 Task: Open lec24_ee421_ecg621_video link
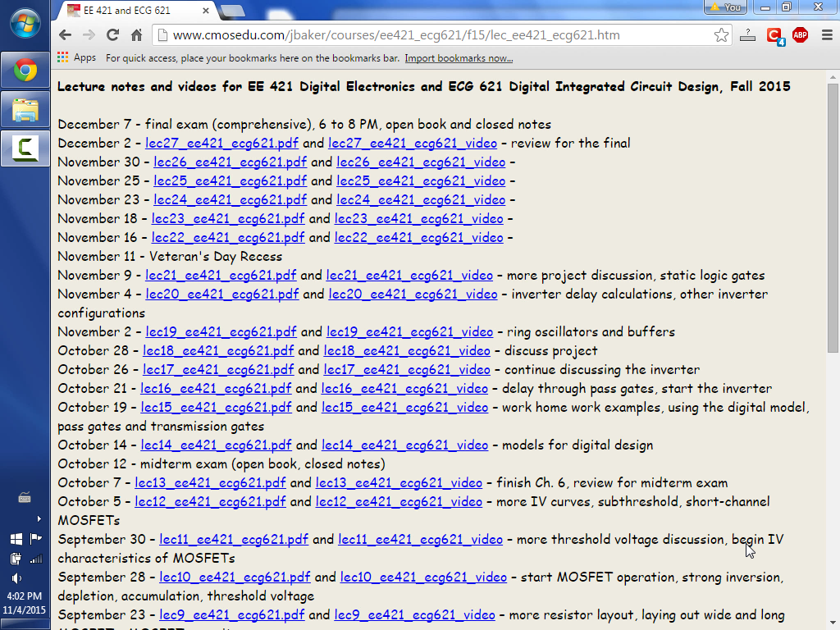coord(421,199)
